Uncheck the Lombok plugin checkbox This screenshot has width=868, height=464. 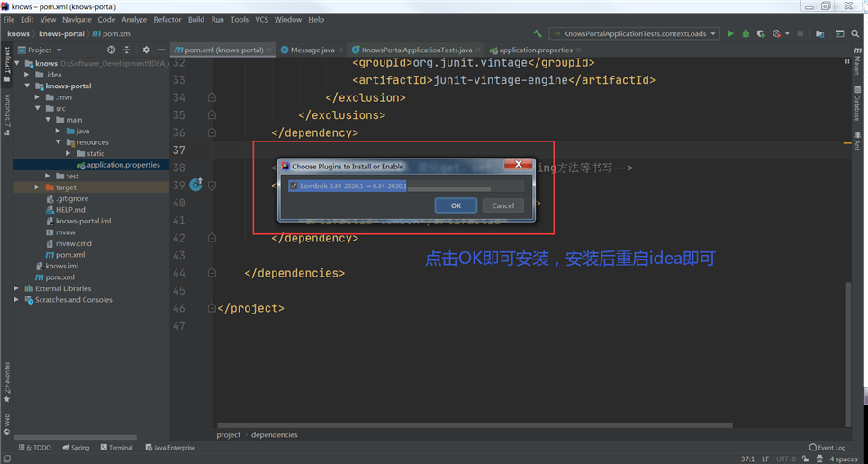(294, 186)
